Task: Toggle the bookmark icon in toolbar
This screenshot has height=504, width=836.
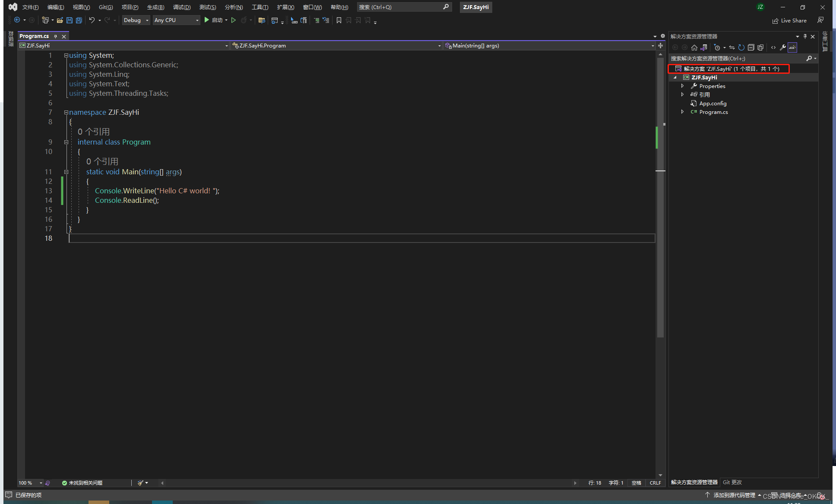Action: 339,20
